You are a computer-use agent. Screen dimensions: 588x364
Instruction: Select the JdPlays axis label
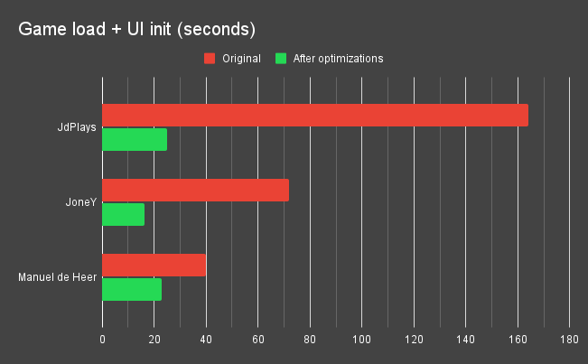(77, 127)
